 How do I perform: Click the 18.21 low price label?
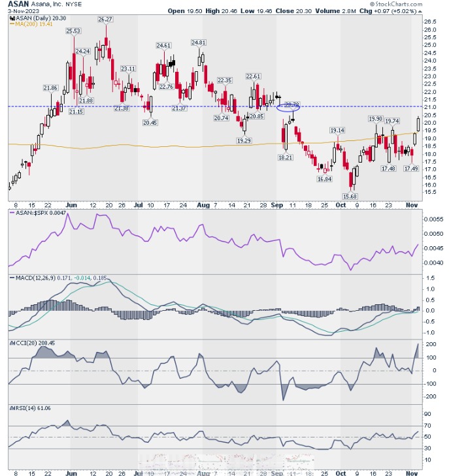(x=285, y=157)
